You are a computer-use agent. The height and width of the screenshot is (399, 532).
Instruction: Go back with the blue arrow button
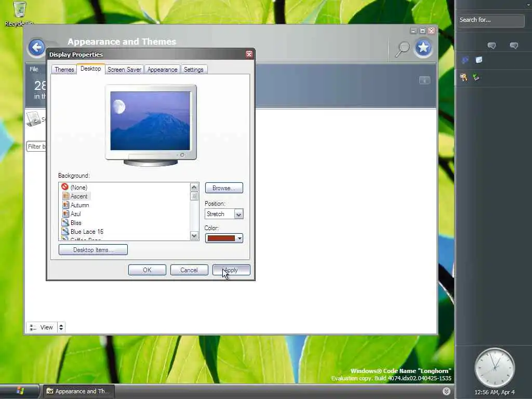[x=37, y=47]
